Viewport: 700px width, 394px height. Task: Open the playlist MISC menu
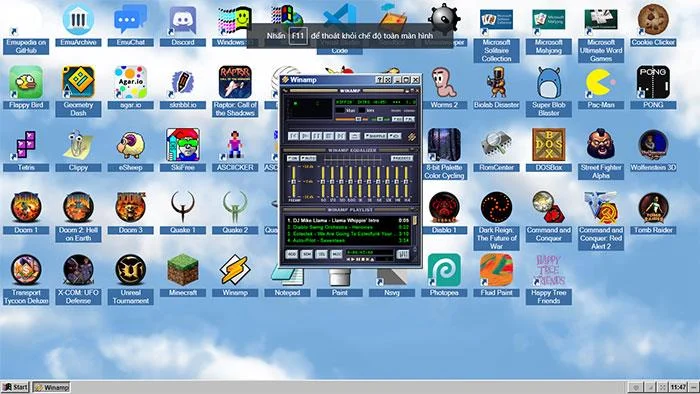[336, 254]
